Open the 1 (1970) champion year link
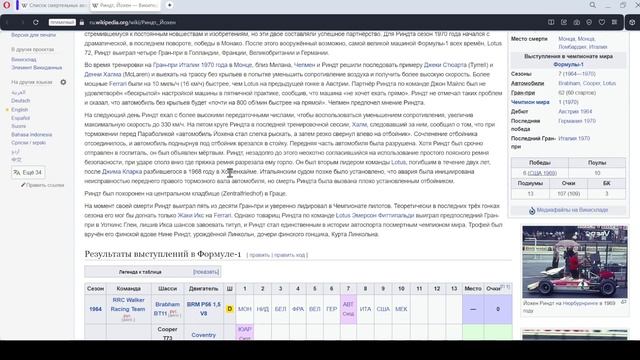 coord(568,102)
